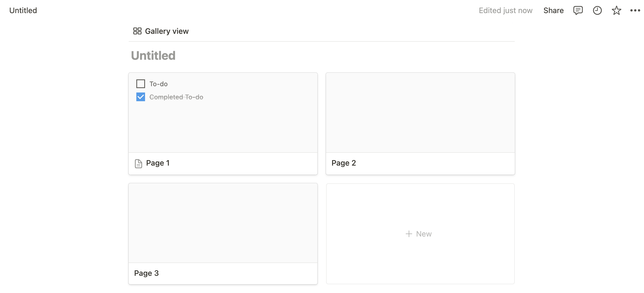Check the To-do checkbox
The image size is (644, 293).
[140, 84]
